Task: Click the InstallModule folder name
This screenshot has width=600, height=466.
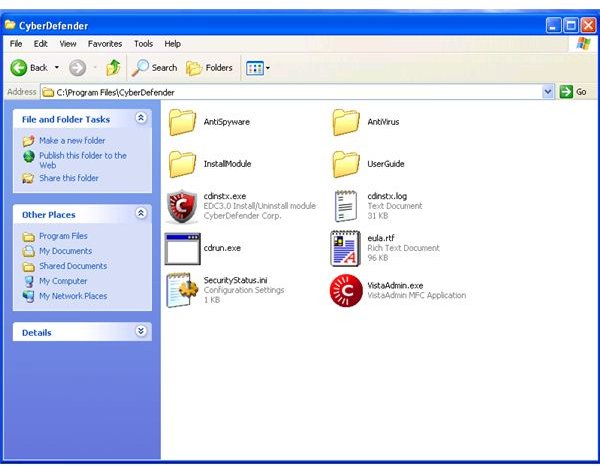Action: [x=227, y=164]
